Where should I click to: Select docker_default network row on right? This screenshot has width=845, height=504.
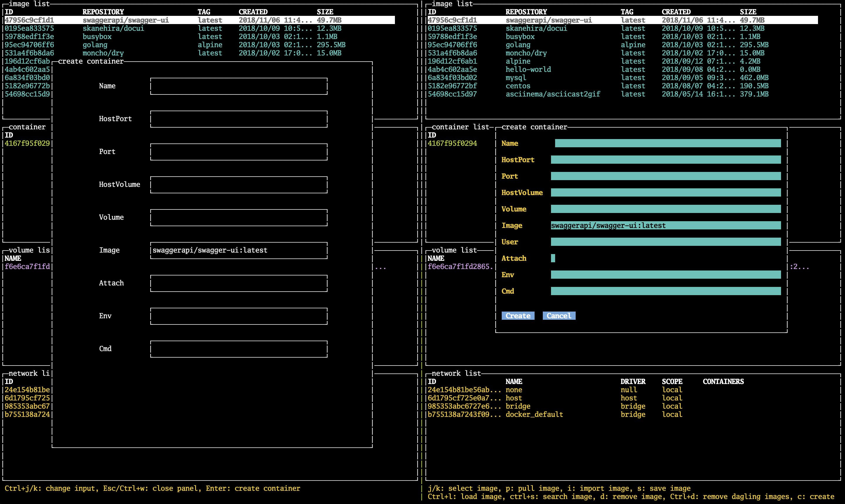click(x=555, y=414)
